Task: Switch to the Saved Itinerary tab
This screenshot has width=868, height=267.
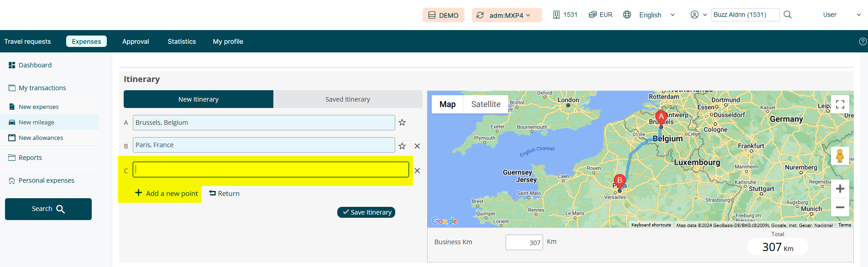Action: [347, 99]
